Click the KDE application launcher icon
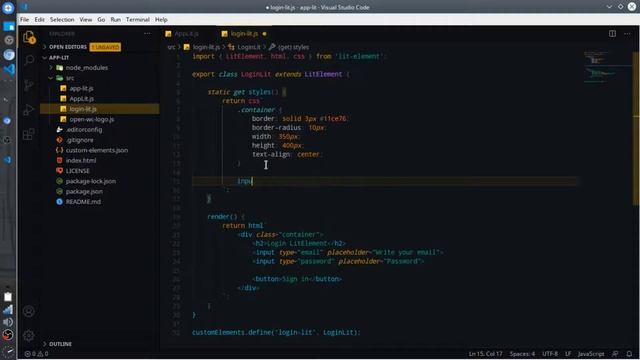Screen dimensions: 640x360 (8, 8)
